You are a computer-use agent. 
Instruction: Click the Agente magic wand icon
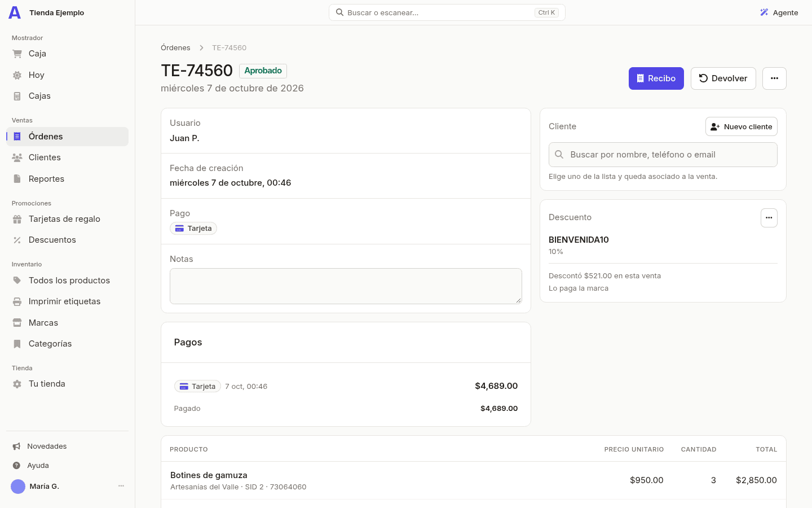pyautogui.click(x=764, y=12)
